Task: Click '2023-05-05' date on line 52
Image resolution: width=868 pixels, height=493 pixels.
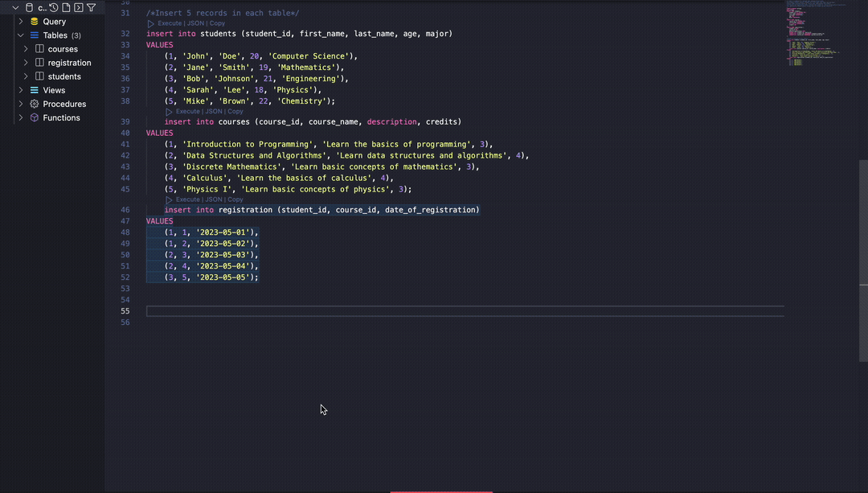Action: coord(223,277)
